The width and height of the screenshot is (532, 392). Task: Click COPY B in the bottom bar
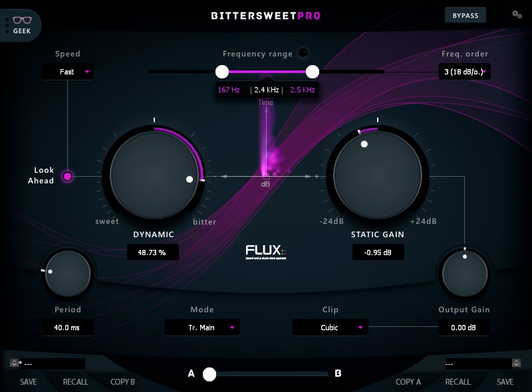(x=122, y=382)
